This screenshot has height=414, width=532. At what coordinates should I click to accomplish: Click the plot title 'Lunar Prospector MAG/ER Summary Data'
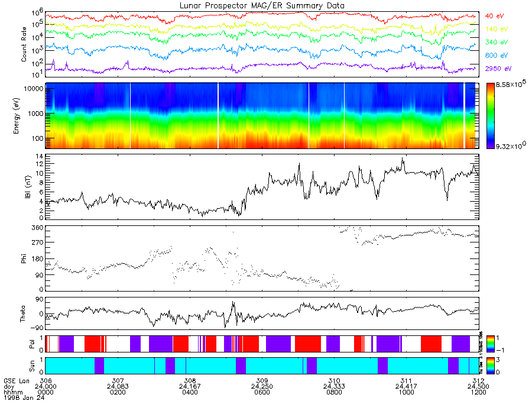pyautogui.click(x=262, y=6)
